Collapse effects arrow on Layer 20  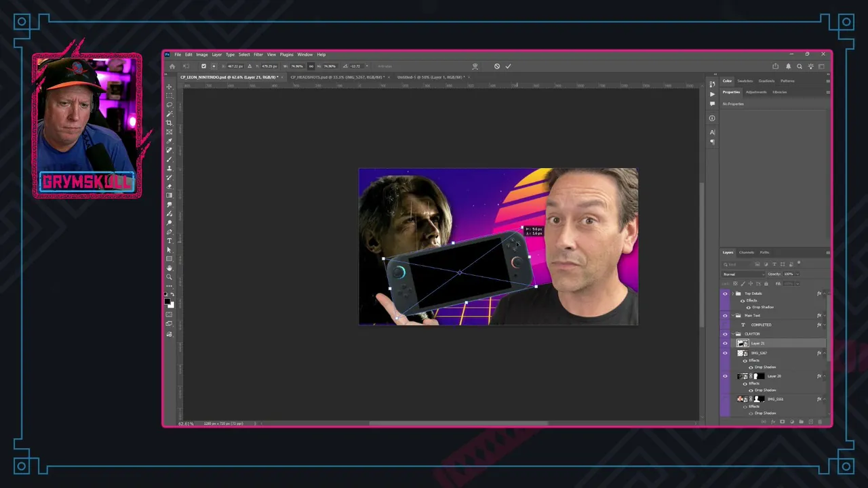tap(825, 376)
